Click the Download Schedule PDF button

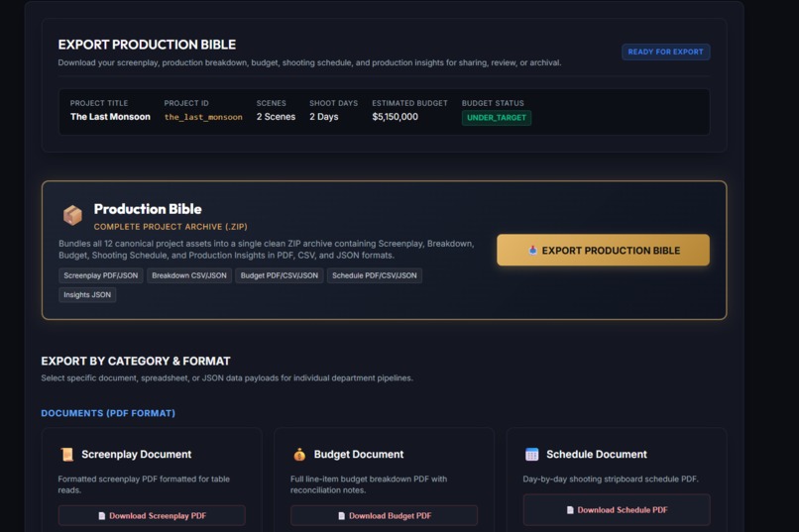[x=617, y=509]
